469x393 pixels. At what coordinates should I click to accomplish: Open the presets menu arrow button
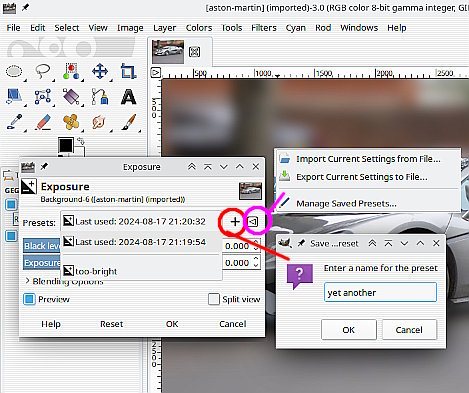click(x=253, y=221)
